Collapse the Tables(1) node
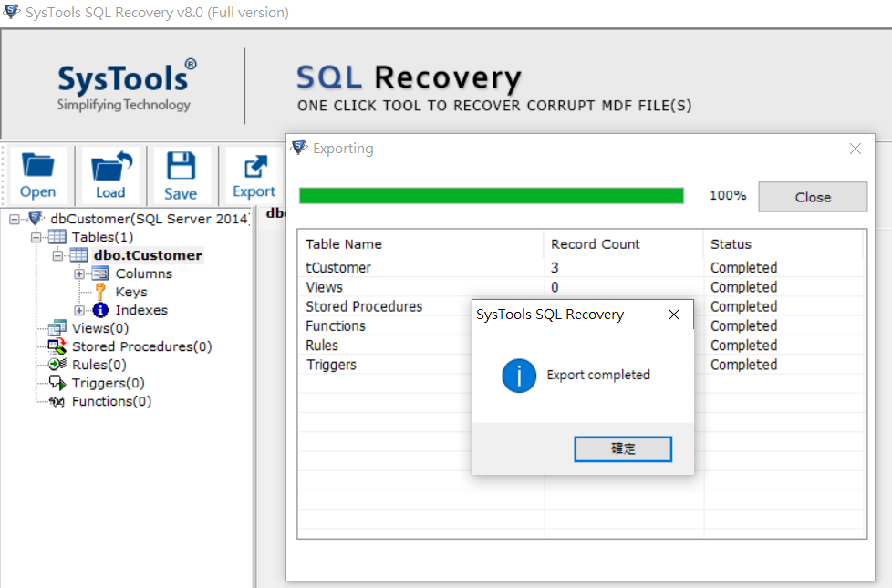This screenshot has height=588, width=892. click(36, 237)
